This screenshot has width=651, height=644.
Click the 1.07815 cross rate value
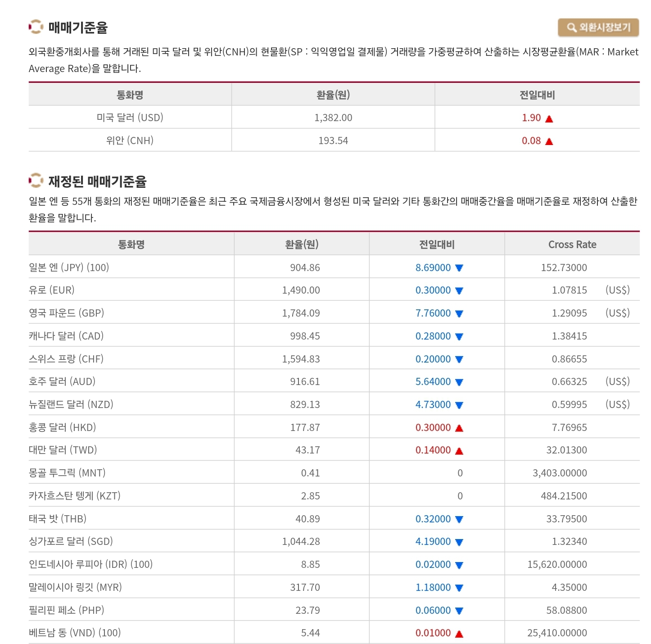pyautogui.click(x=570, y=290)
